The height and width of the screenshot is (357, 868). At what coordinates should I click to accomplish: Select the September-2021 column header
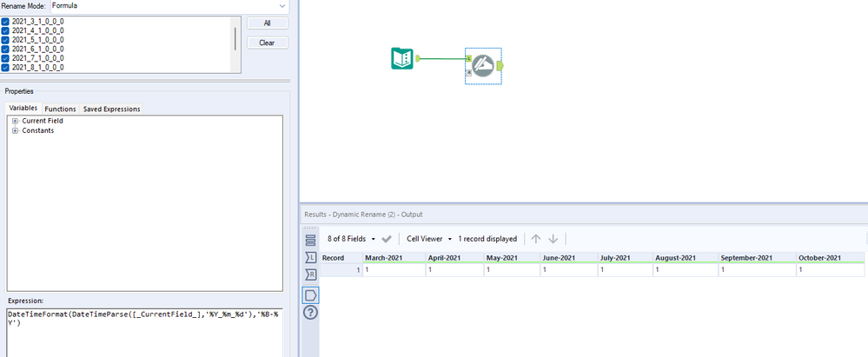pos(757,258)
